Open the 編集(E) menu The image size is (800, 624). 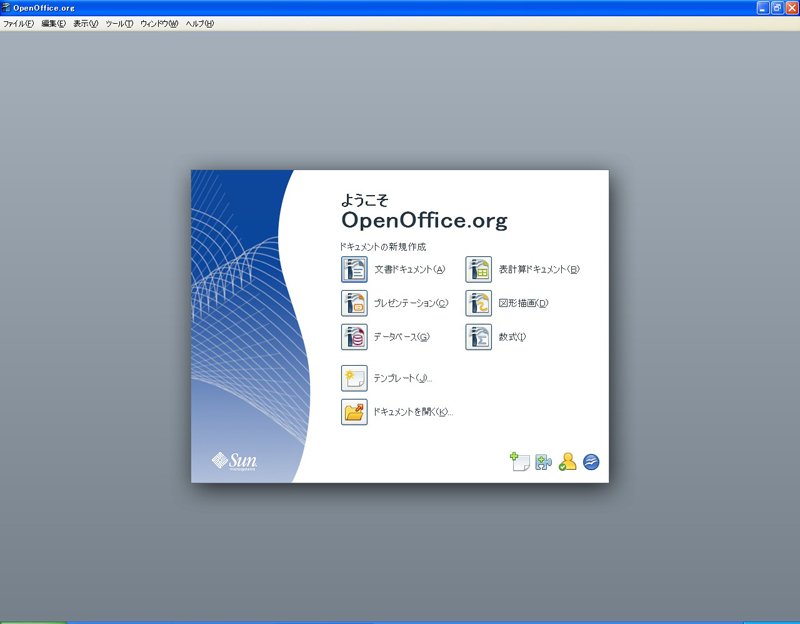(54, 23)
